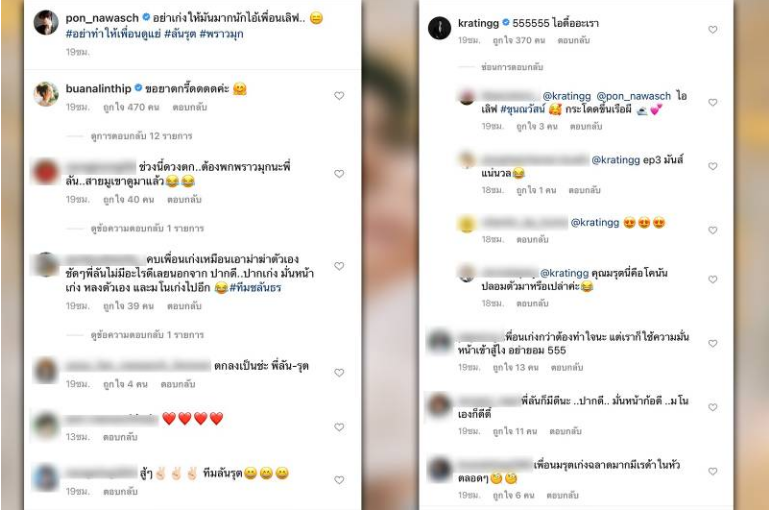This screenshot has width=770, height=510.
Task: Collapse replies under kratingg's comment
Action: [x=512, y=67]
